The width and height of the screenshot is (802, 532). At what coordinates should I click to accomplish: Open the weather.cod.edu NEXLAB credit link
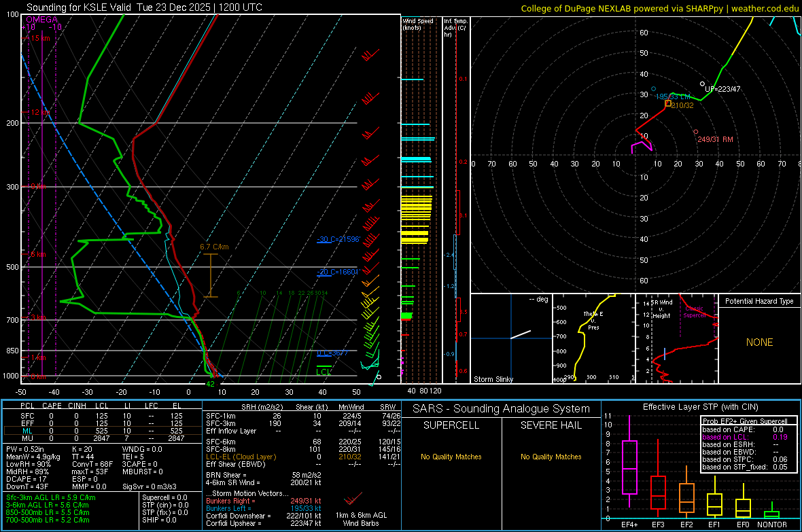(659, 8)
